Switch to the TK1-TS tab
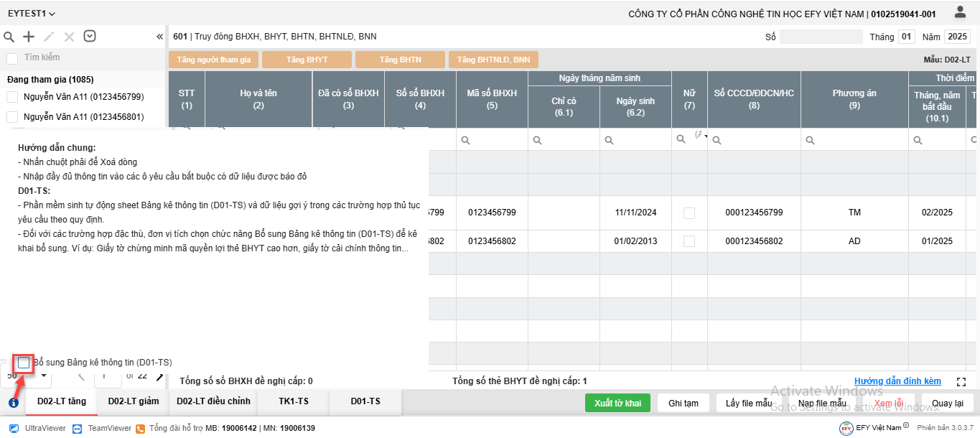Viewport: 980px width, 438px height. [293, 401]
